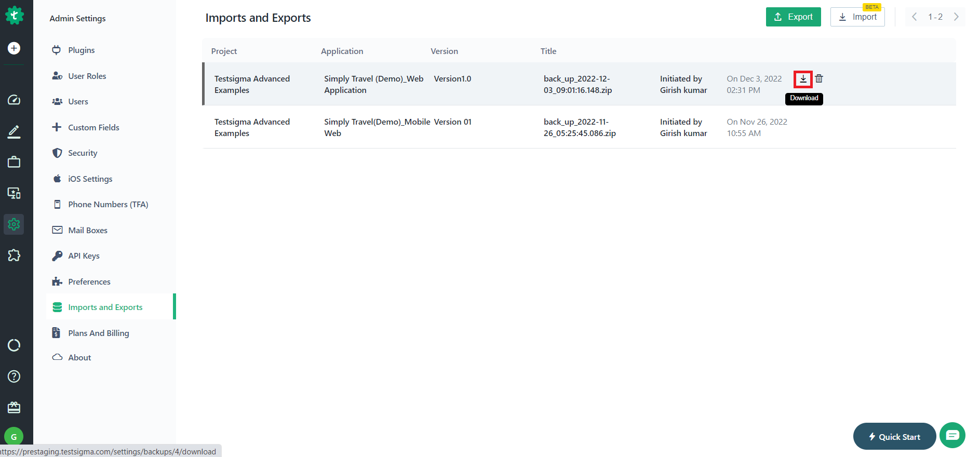The image size is (980, 457).
Task: Click the gift box icon in sidebar
Action: pos(14,407)
